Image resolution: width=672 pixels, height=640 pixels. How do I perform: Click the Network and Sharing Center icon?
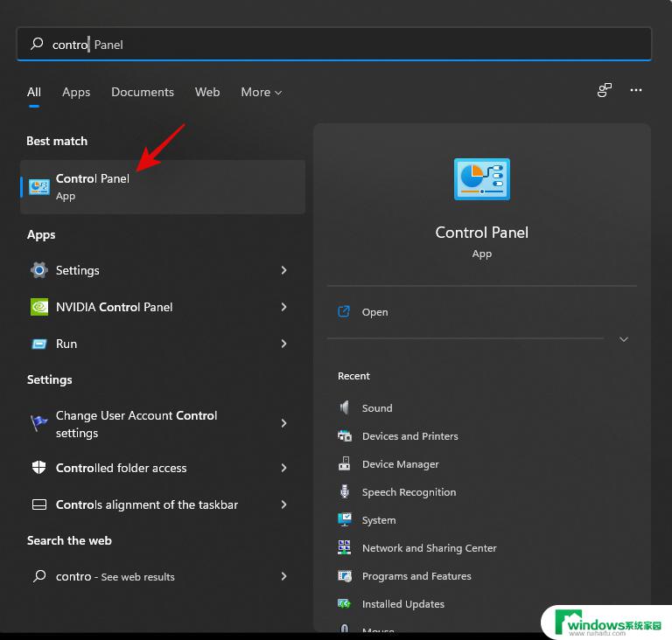[344, 547]
